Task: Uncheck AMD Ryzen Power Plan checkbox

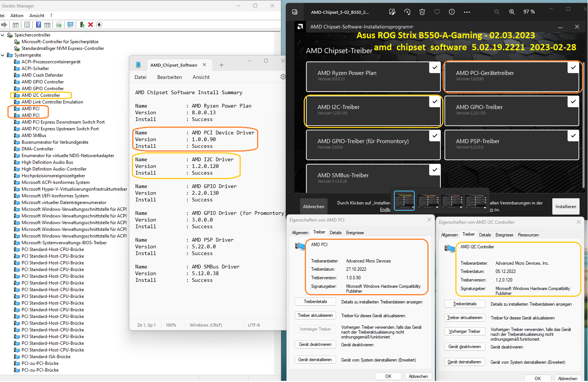Action: click(x=434, y=67)
